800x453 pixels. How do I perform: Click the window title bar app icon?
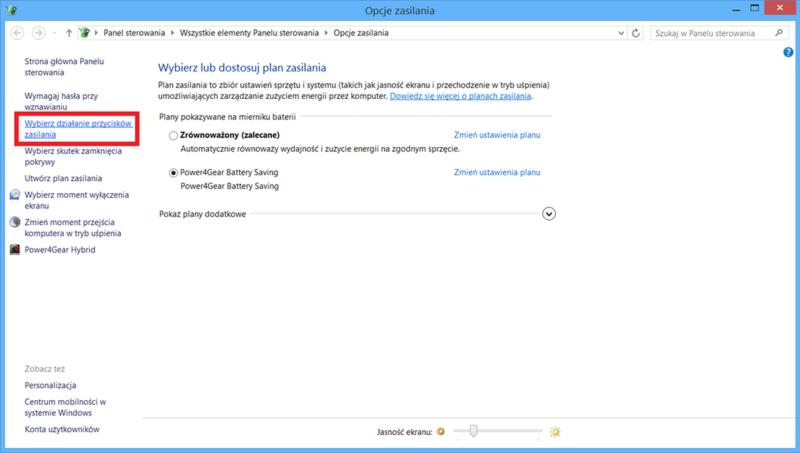(11, 10)
